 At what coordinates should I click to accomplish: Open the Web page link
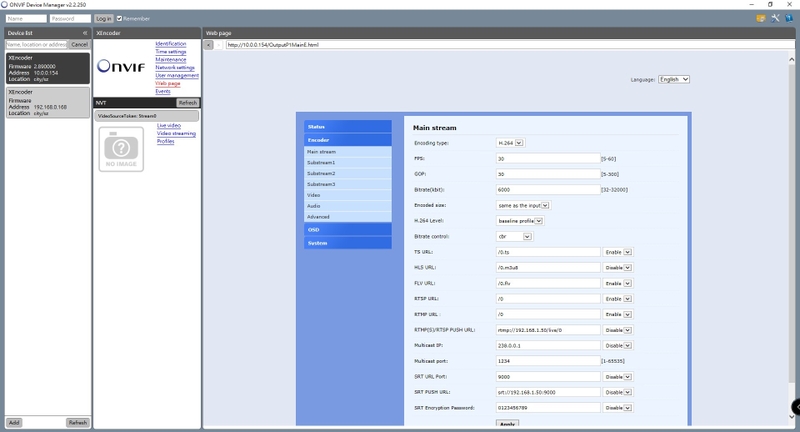(168, 84)
